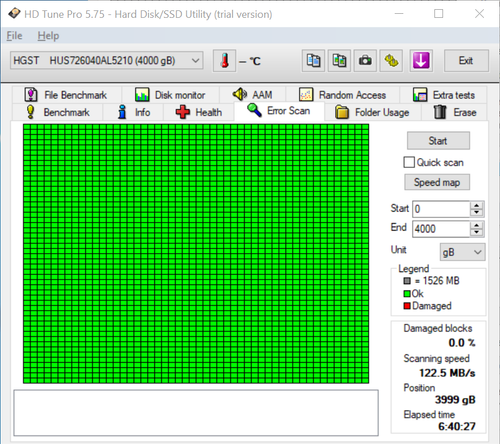Start the error scan

tap(438, 141)
